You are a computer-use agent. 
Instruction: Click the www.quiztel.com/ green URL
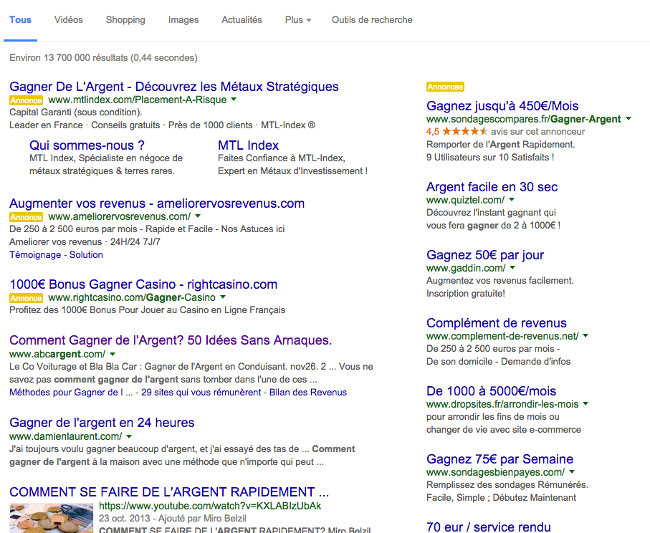point(465,200)
